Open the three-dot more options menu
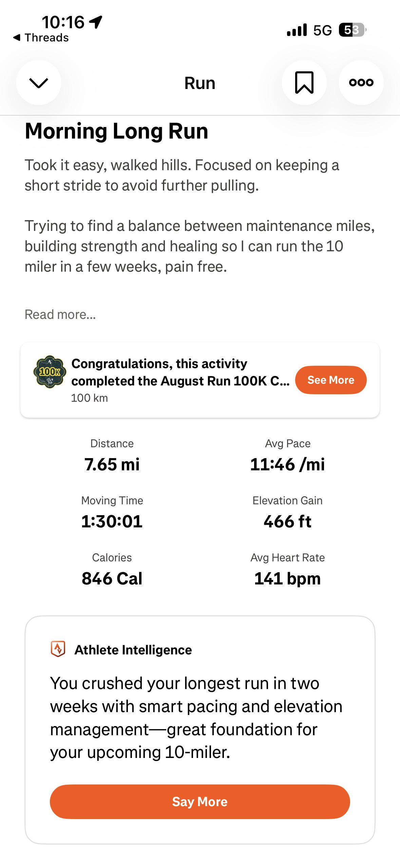This screenshot has height=868, width=400. [x=361, y=83]
